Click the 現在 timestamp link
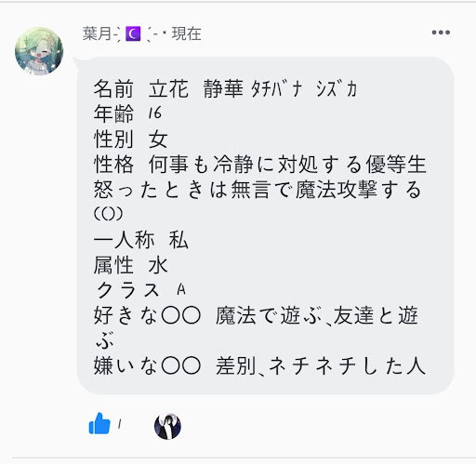This screenshot has width=476, height=464. click(x=187, y=33)
